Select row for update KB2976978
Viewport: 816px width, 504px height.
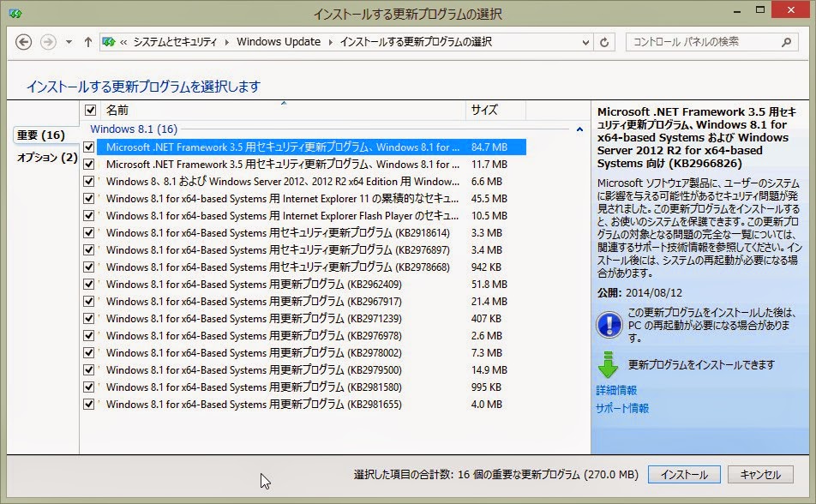(x=304, y=336)
